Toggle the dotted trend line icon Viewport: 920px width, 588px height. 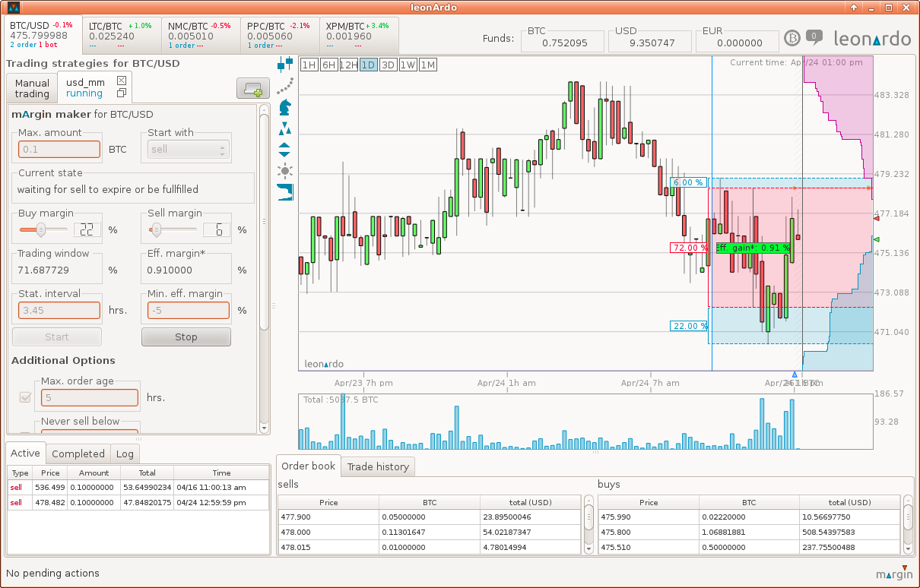[285, 85]
